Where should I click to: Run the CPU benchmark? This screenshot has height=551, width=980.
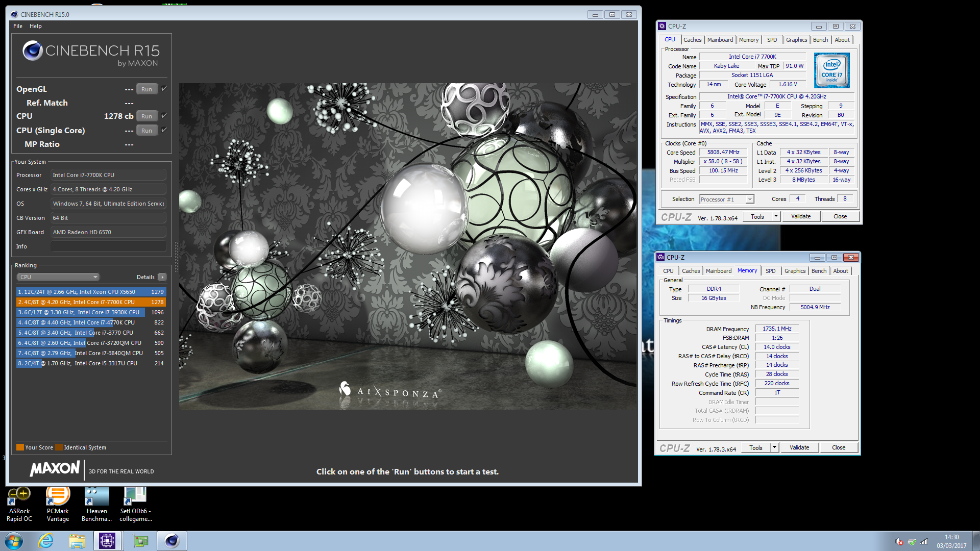point(146,116)
